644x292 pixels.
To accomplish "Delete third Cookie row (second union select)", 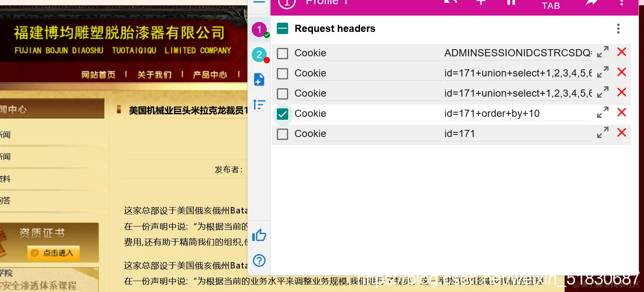I will pos(622,92).
